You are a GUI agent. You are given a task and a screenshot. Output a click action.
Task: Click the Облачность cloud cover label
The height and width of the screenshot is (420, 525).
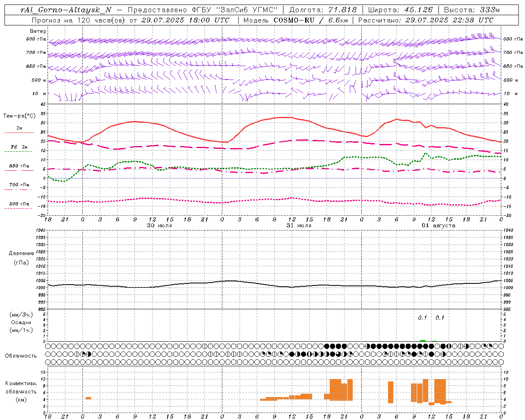coord(21,356)
